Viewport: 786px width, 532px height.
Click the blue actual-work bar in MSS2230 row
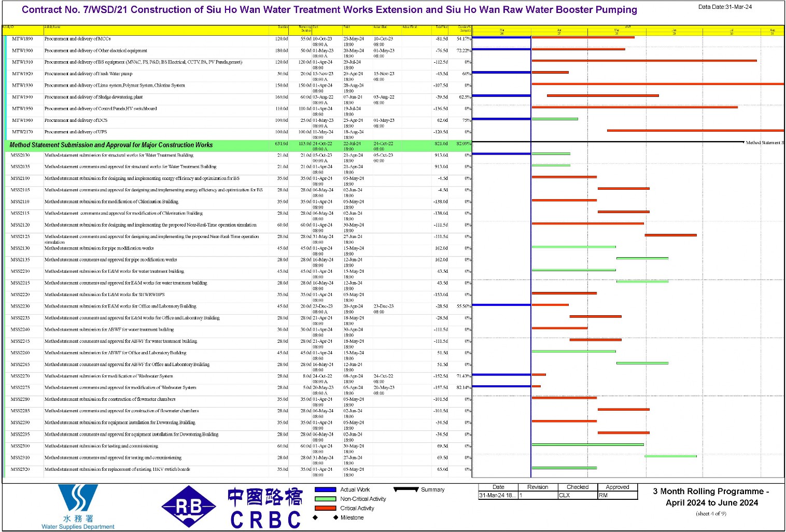(x=501, y=305)
